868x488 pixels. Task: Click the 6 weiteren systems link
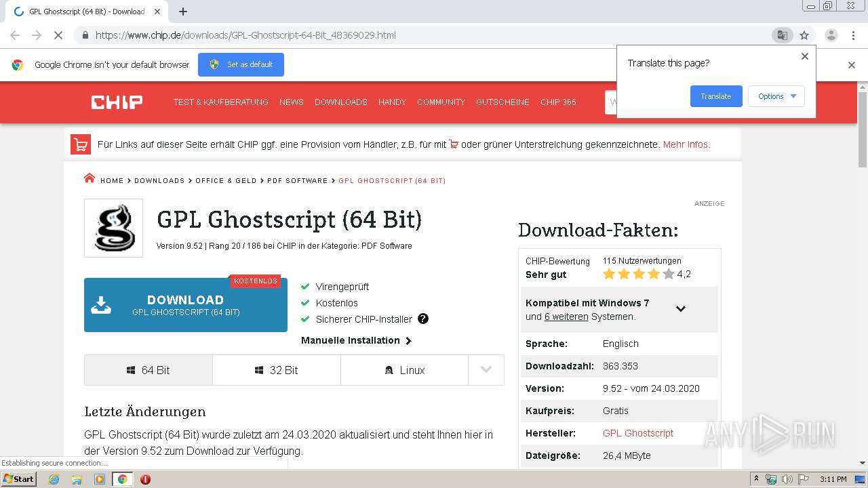(566, 317)
